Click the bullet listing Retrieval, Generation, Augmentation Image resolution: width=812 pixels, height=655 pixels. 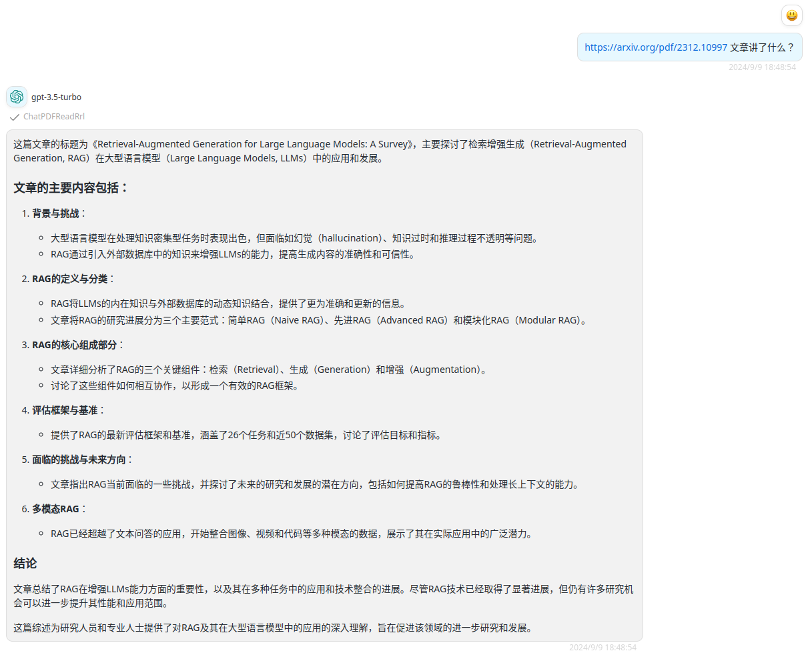pos(270,370)
